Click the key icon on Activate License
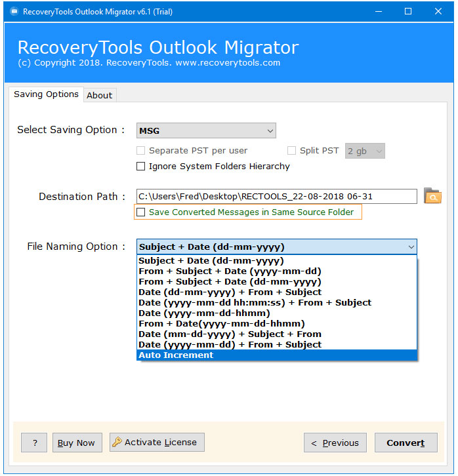Image resolution: width=458 pixels, height=476 pixels. pos(117,442)
